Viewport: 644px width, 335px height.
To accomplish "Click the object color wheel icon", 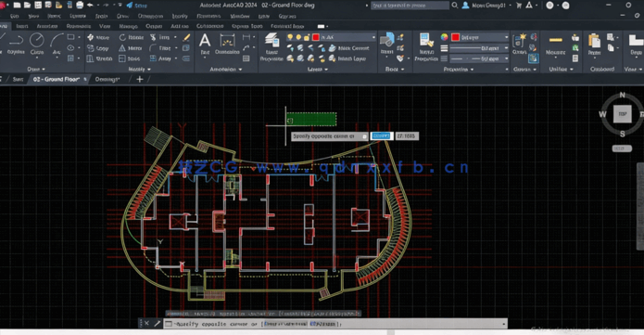I will [x=445, y=37].
